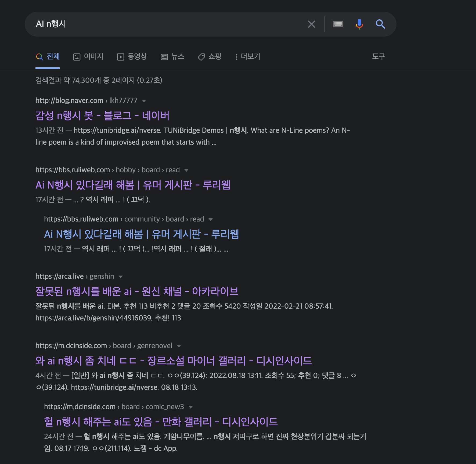This screenshot has height=464, width=476.
Task: Click the snippet with '추천 113 비추천 2 댓글 20'
Action: click(x=184, y=312)
